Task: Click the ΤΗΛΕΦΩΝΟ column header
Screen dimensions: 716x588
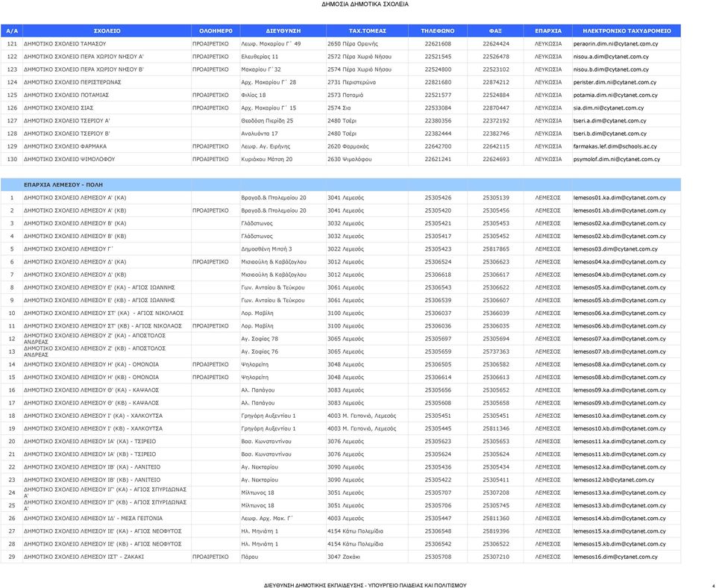Action: click(x=438, y=31)
